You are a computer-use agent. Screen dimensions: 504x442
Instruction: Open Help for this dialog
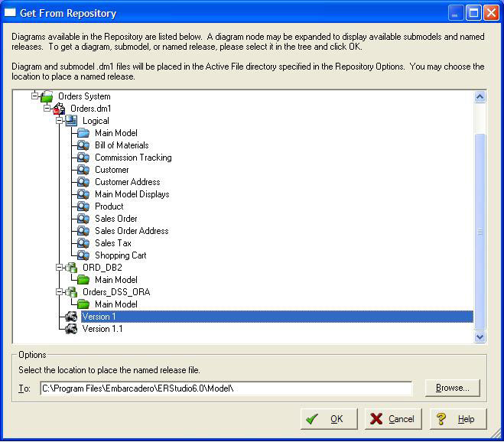coord(458,419)
